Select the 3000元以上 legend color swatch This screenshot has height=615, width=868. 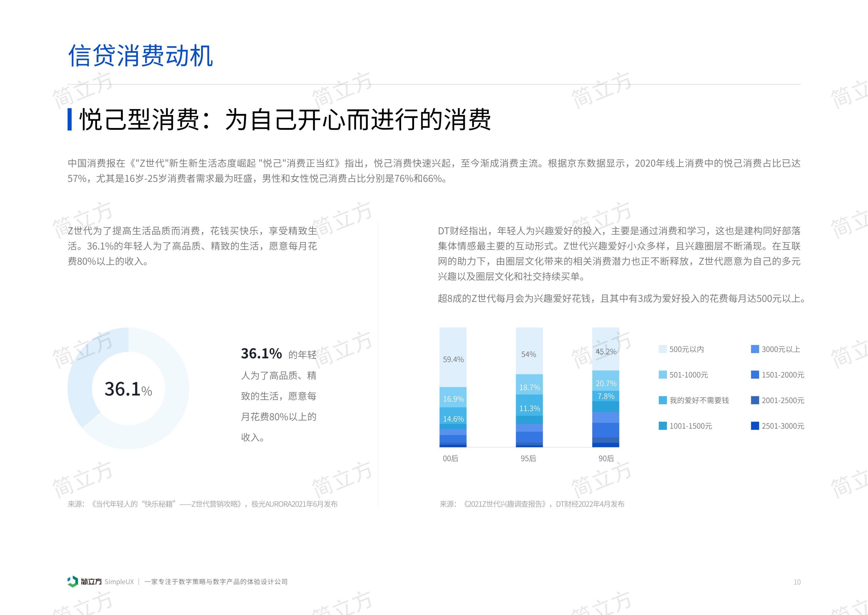(x=755, y=349)
